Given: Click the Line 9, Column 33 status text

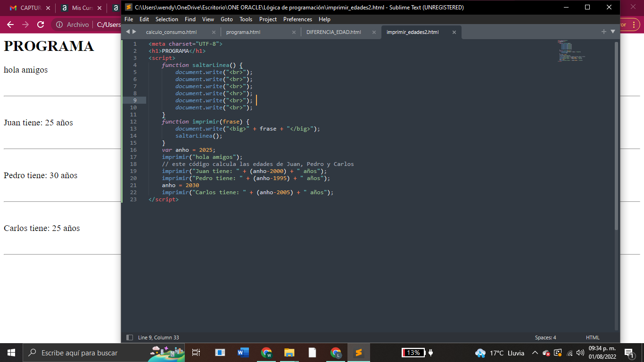Looking at the screenshot, I should point(158,337).
